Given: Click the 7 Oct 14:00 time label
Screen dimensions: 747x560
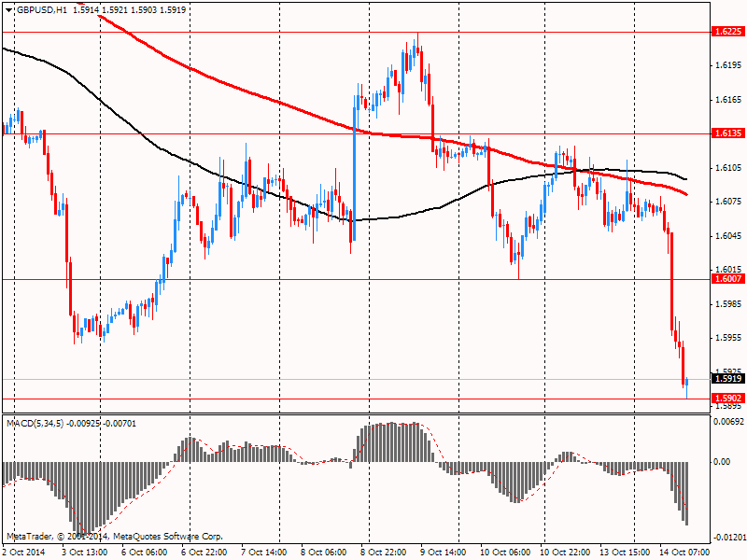Looking at the screenshot, I should coord(265,552).
